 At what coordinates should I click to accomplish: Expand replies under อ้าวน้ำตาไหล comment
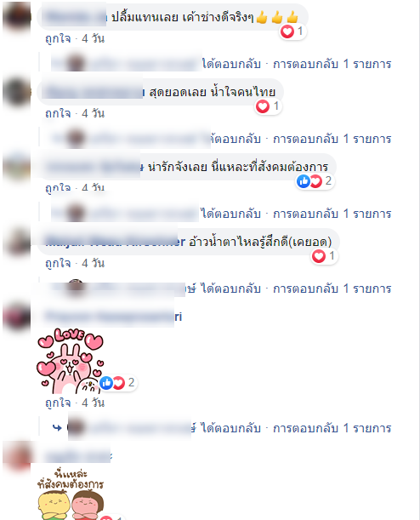pos(332,289)
